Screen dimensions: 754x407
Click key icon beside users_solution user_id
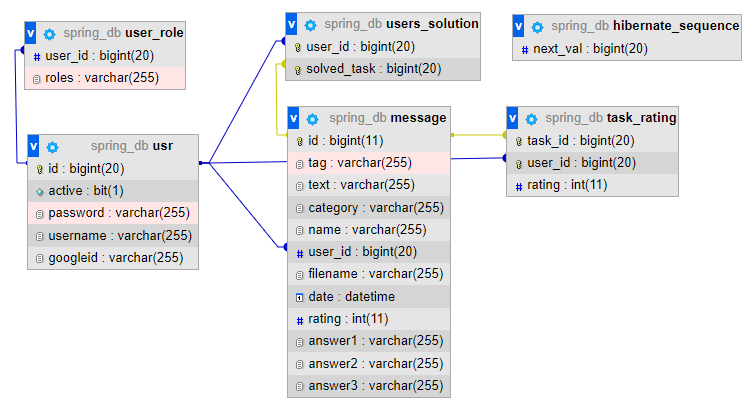[298, 48]
